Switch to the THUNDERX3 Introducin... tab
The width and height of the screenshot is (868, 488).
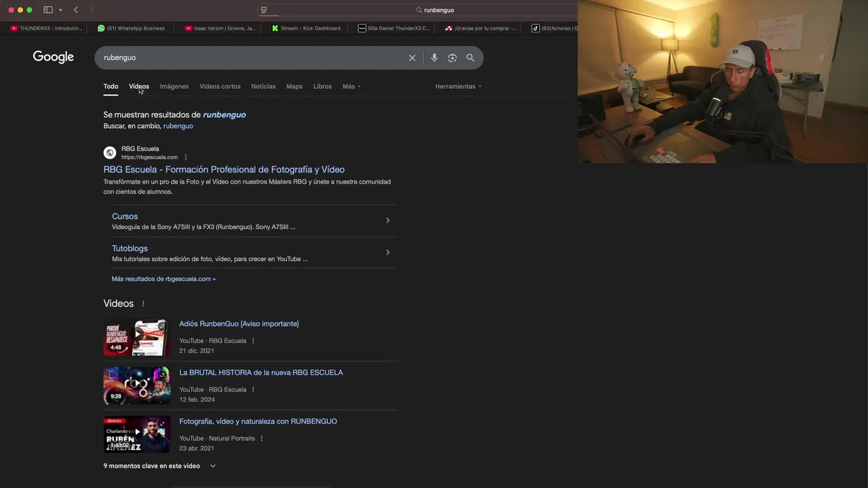46,28
